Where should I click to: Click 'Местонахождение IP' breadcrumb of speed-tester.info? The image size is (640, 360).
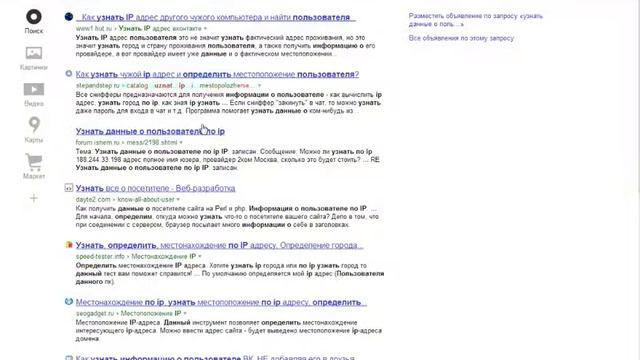[x=164, y=256]
